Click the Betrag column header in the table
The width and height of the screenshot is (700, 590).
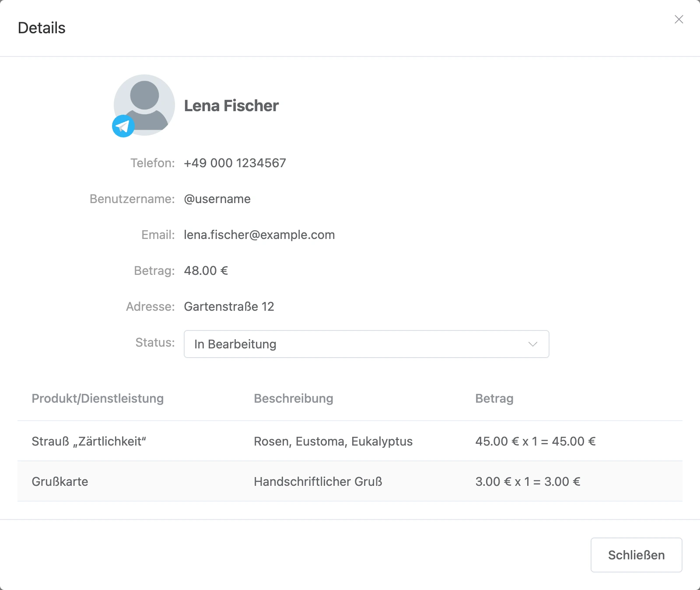494,399
